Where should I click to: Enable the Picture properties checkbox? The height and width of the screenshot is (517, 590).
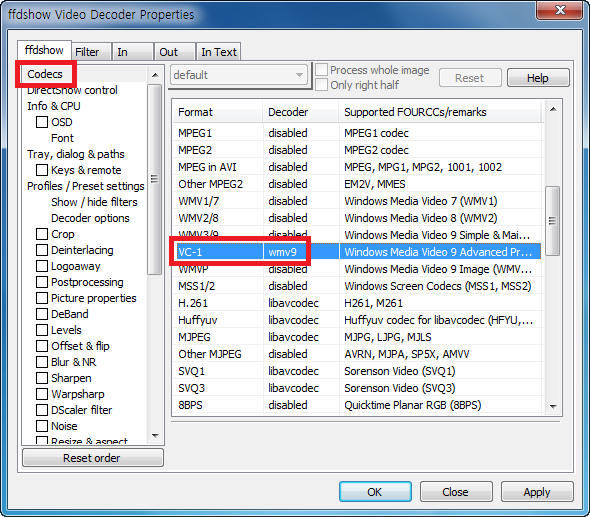[42, 298]
